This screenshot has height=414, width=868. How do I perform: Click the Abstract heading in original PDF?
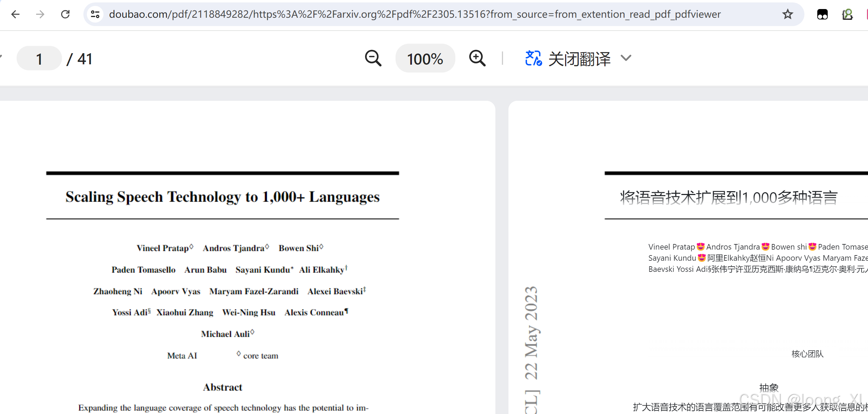222,387
